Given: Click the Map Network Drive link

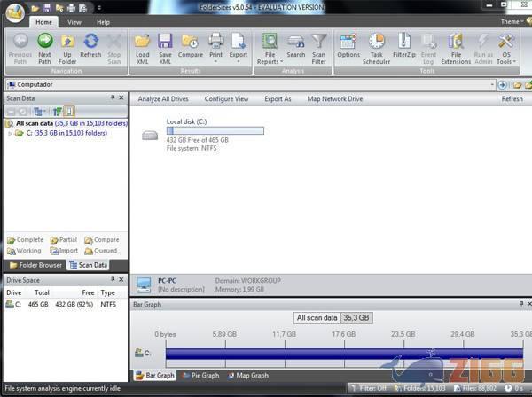Looking at the screenshot, I should (334, 99).
